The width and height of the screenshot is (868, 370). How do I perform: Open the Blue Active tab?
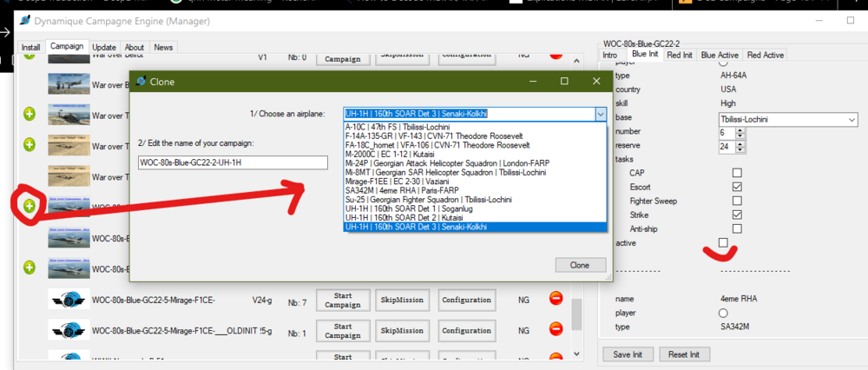tap(720, 56)
